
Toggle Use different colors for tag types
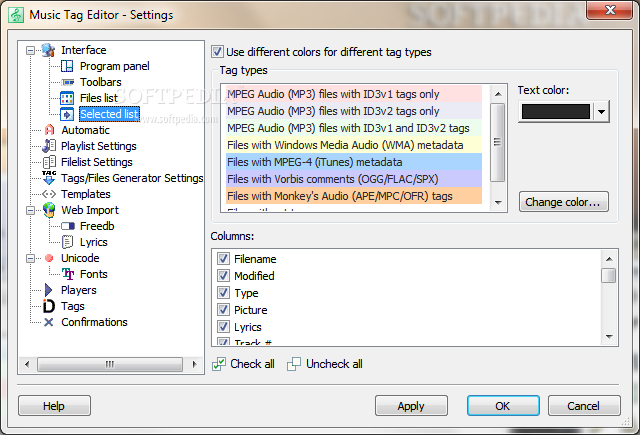click(x=217, y=52)
